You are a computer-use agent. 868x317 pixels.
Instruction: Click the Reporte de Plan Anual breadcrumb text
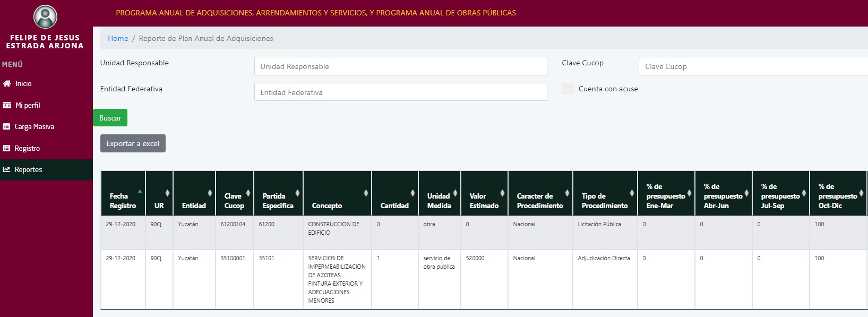pyautogui.click(x=206, y=38)
